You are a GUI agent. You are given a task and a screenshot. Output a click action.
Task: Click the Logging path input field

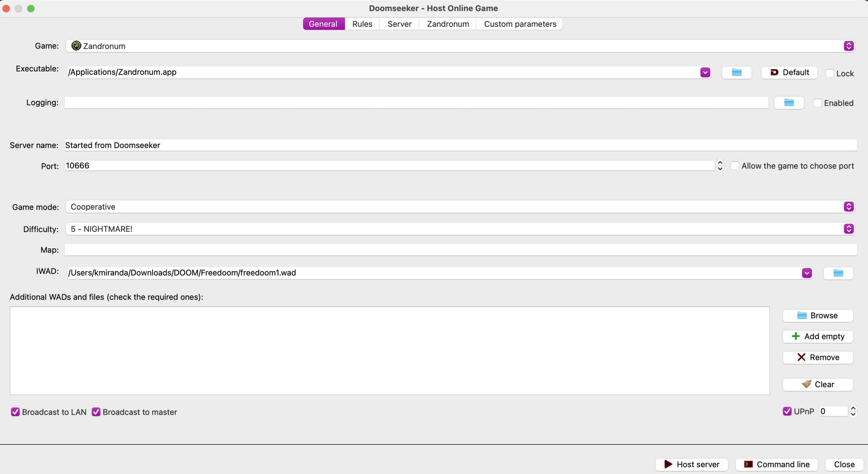(416, 103)
